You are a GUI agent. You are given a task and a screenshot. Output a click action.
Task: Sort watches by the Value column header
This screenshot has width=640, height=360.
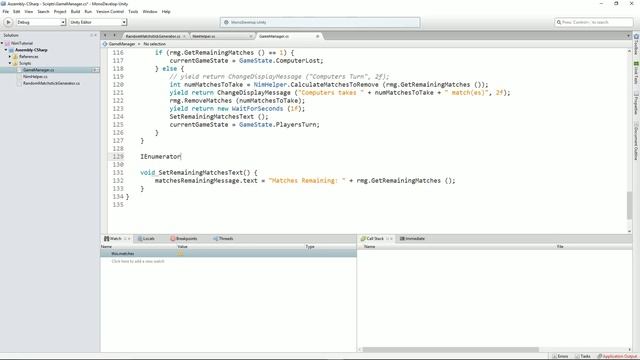tap(182, 247)
